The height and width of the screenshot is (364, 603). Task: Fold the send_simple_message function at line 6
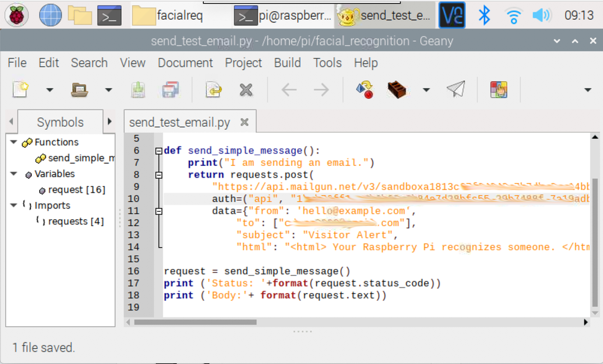(x=159, y=151)
